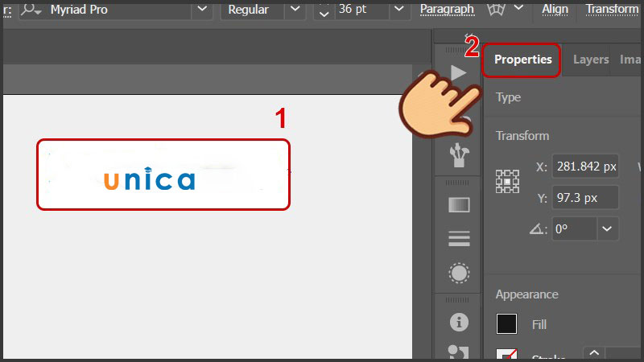Click the Type heading in Properties

(x=508, y=97)
